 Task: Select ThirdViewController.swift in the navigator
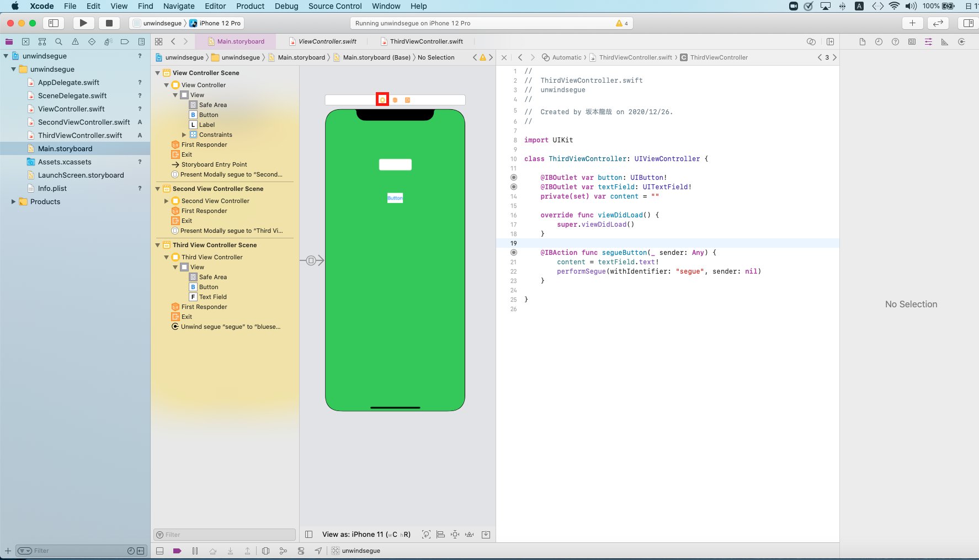pos(80,135)
